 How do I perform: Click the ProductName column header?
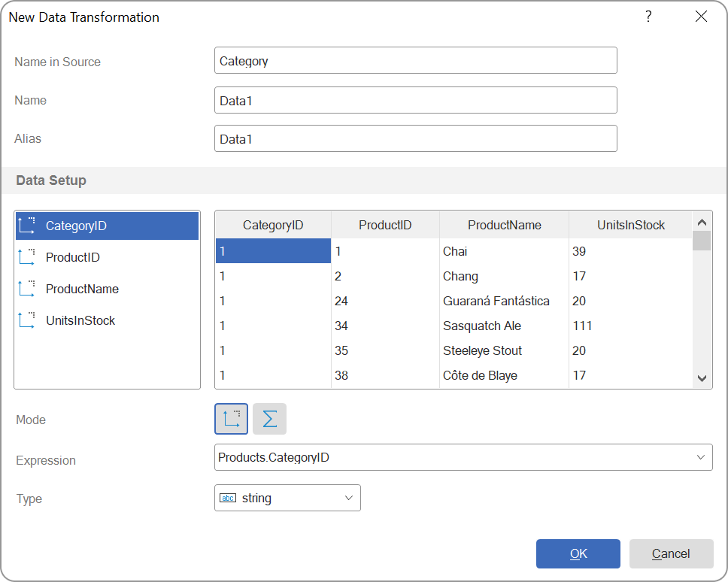point(503,224)
